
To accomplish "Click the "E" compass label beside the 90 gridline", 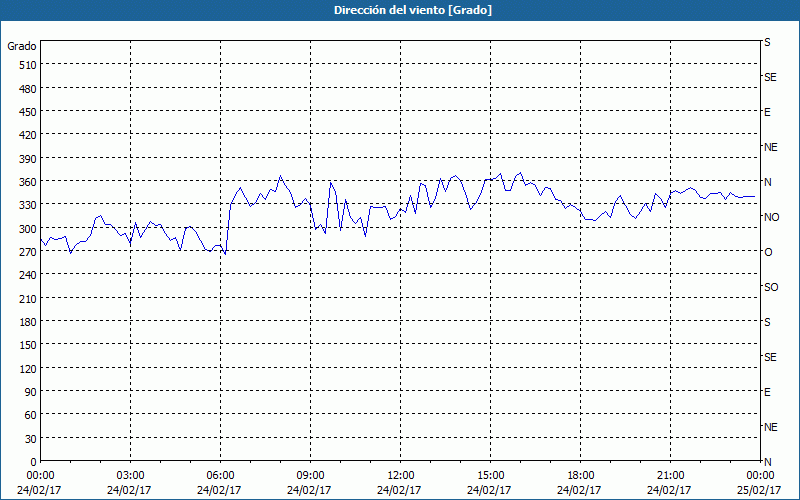I will click(x=767, y=392).
